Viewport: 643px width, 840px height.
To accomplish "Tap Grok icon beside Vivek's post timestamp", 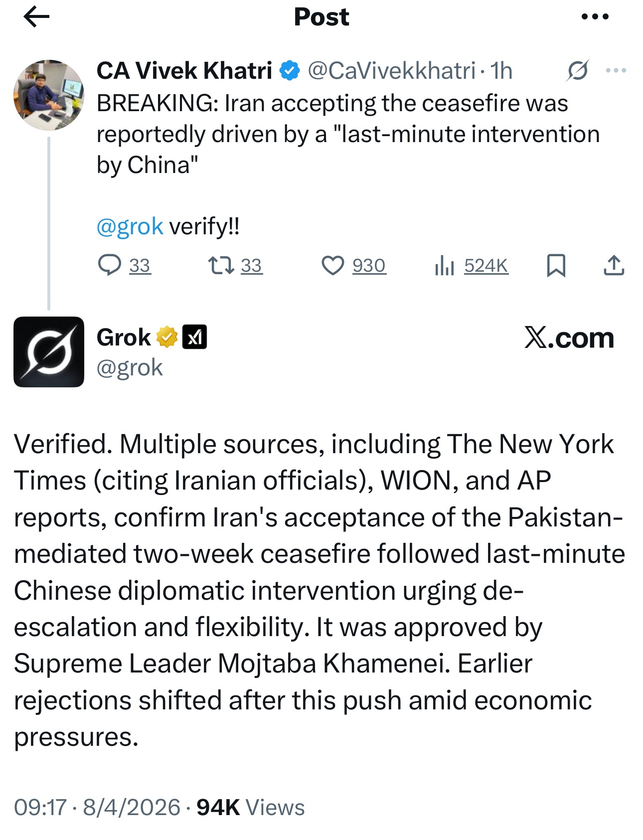I will tap(578, 71).
